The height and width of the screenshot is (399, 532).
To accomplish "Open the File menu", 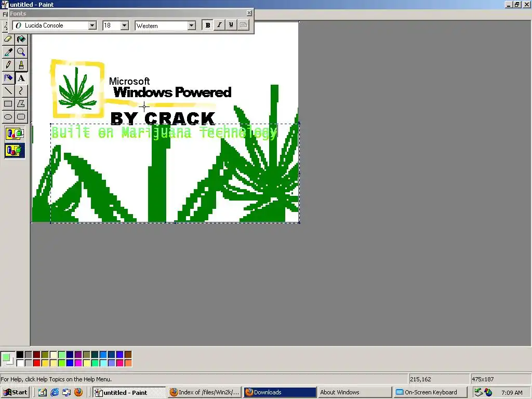I will coord(5,14).
